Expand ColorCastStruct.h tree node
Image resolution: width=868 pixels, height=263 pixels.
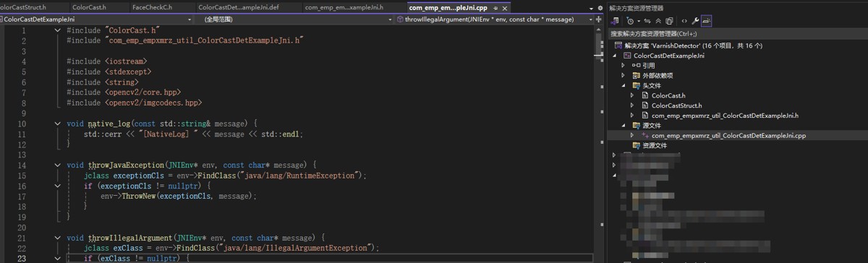pos(632,105)
